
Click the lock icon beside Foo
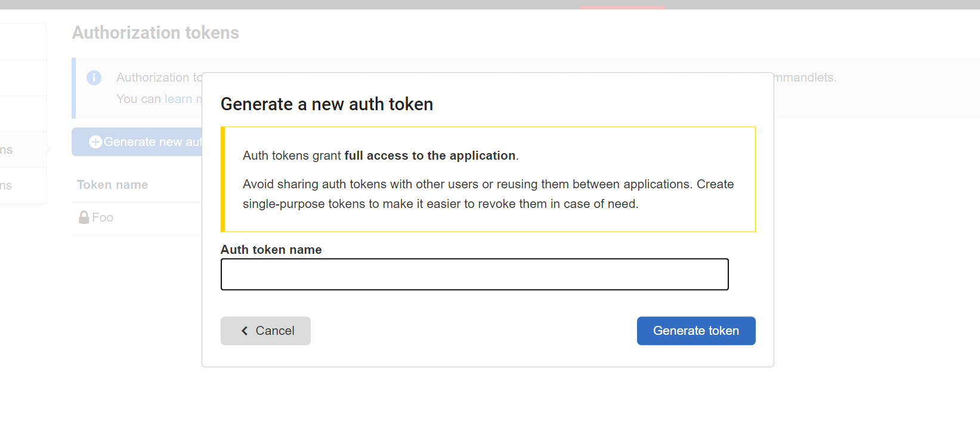(x=84, y=217)
